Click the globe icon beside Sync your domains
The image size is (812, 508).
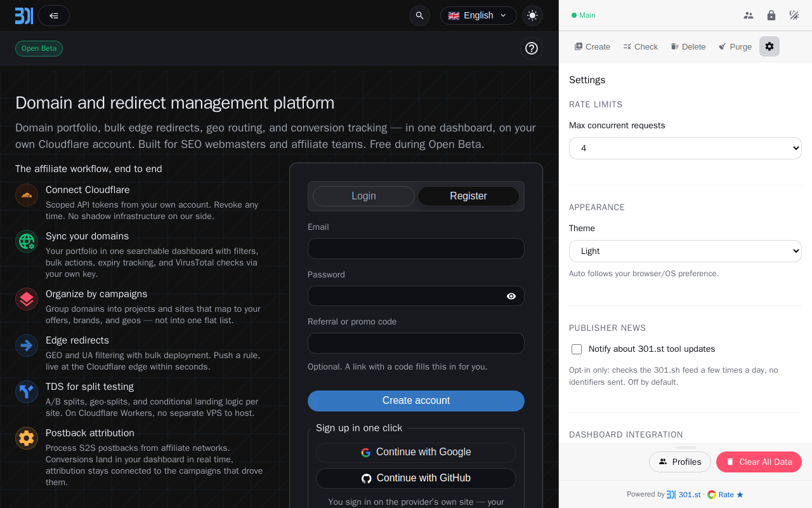pyautogui.click(x=27, y=241)
